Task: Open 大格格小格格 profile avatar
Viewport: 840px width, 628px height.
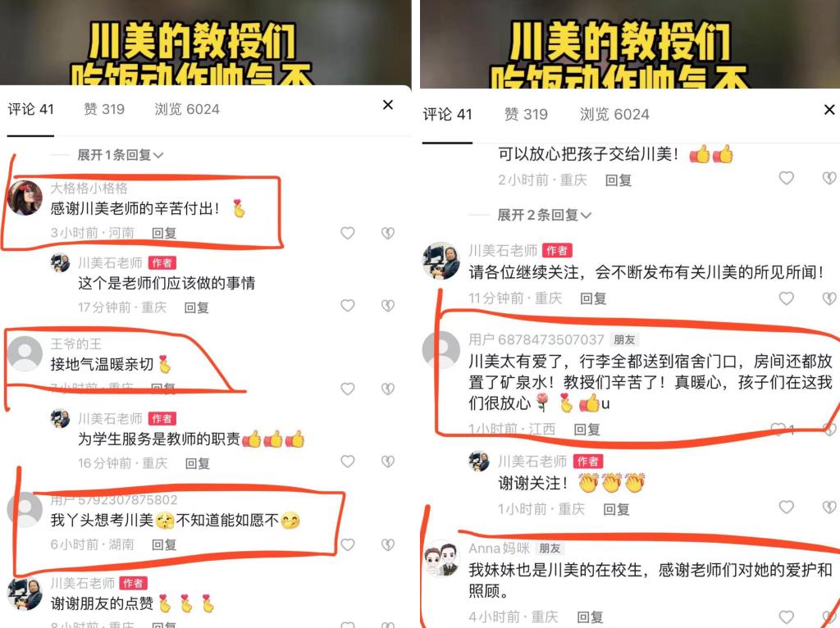Action: 25,198
